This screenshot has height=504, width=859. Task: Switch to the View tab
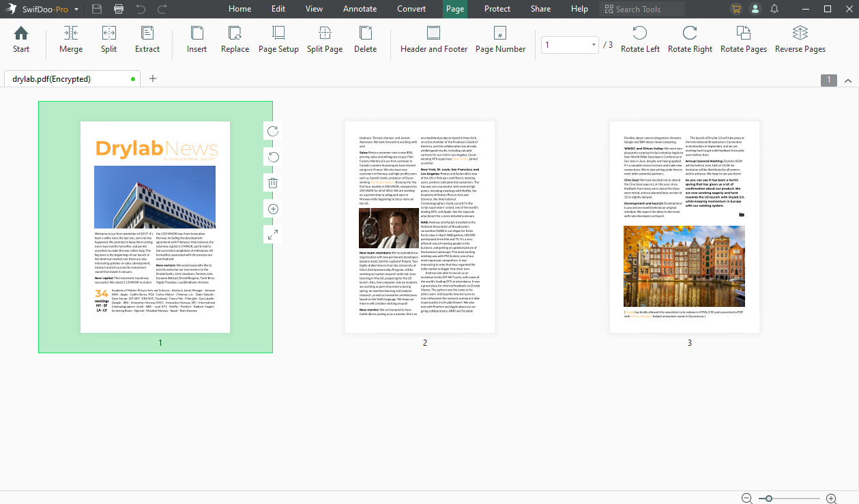click(x=315, y=9)
